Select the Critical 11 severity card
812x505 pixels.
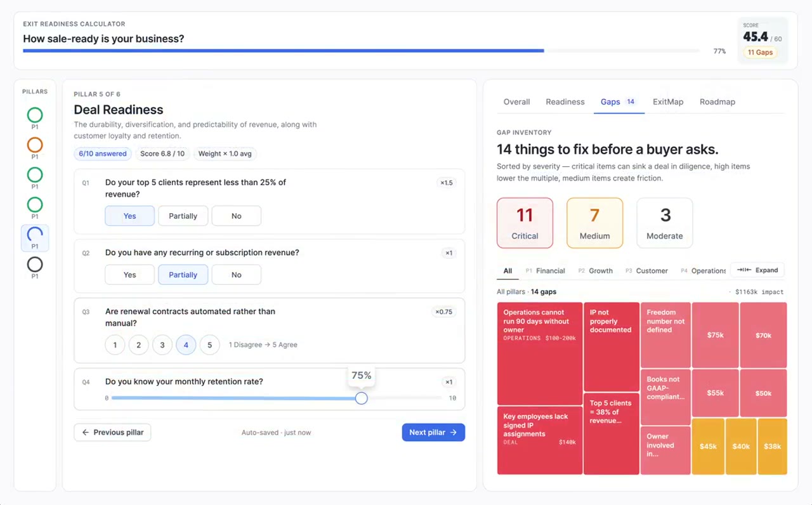(x=525, y=223)
